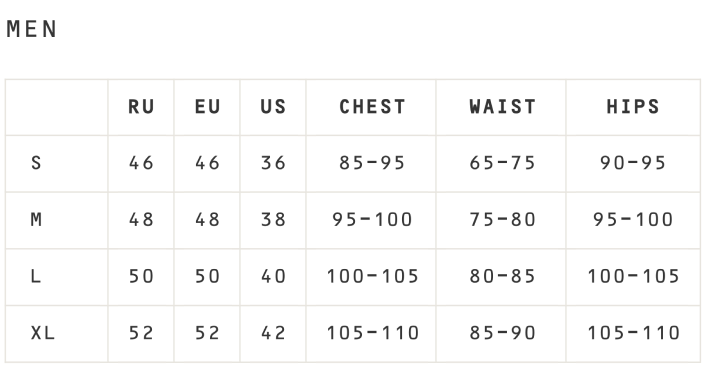Click waist value 65-75 cell
This screenshot has height=368, width=708.
click(x=502, y=163)
